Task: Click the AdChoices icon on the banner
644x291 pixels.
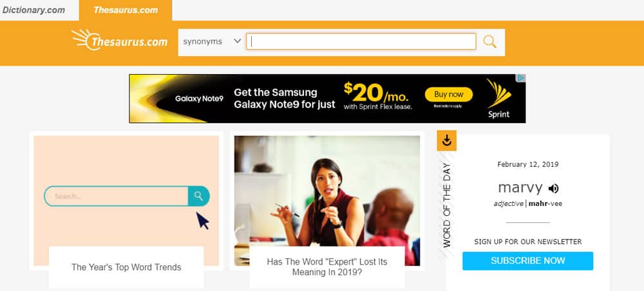Action: 521,78
